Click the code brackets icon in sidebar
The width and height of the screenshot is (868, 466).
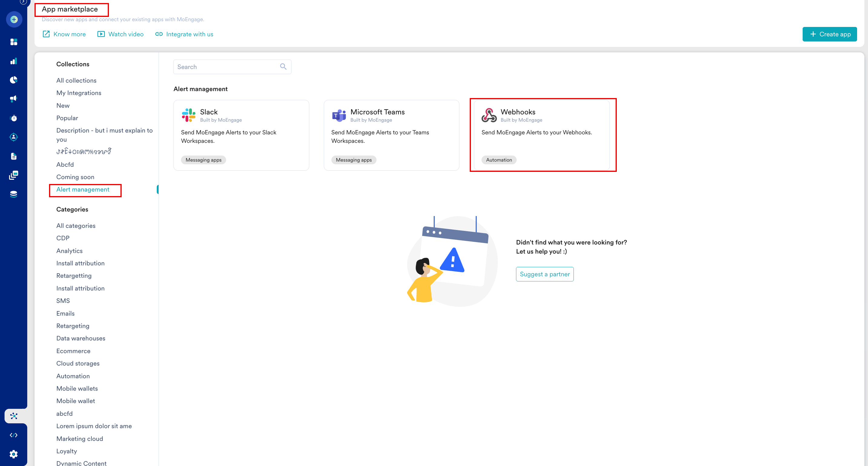(14, 435)
